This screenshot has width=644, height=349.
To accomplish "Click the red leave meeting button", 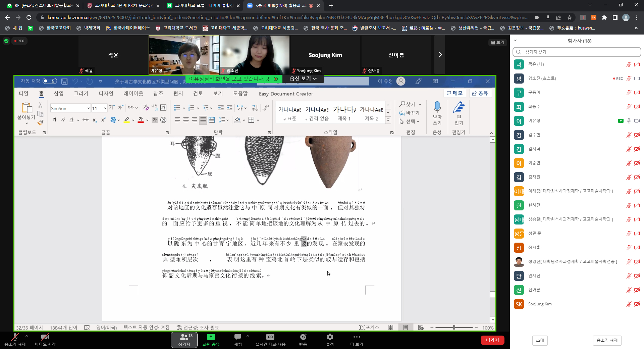I will pos(492,340).
